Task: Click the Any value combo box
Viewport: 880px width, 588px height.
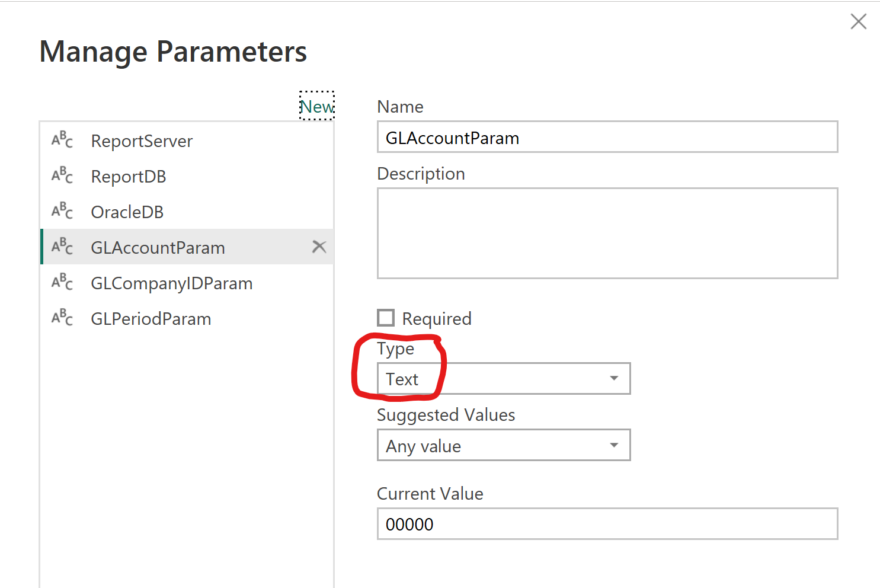Action: click(x=504, y=445)
